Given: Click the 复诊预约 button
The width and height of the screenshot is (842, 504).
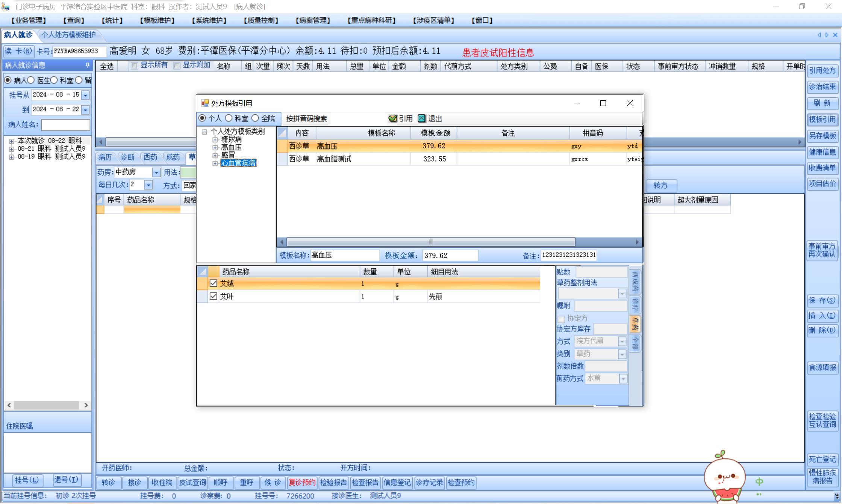Looking at the screenshot, I should (301, 482).
